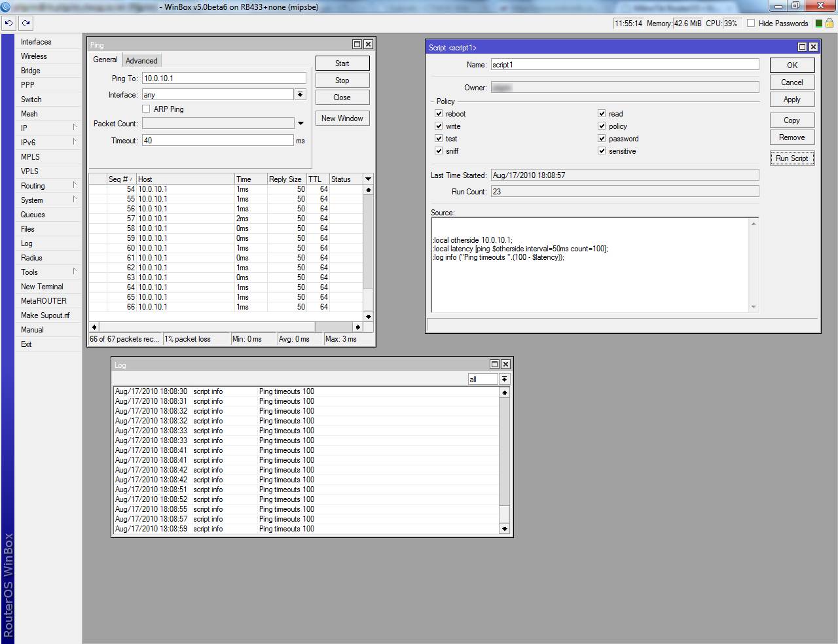Click the Ping To address field
838x644 pixels.
[x=223, y=79]
